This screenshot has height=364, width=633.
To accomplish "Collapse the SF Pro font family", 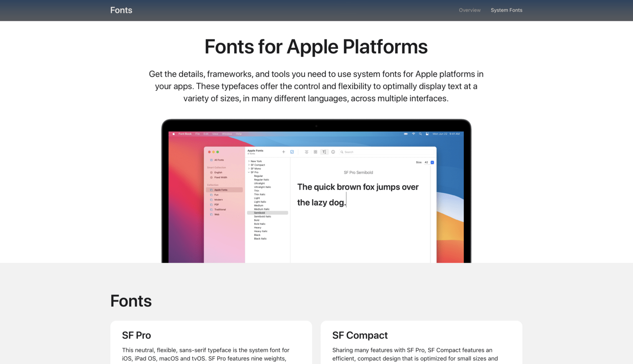I will coord(249,172).
